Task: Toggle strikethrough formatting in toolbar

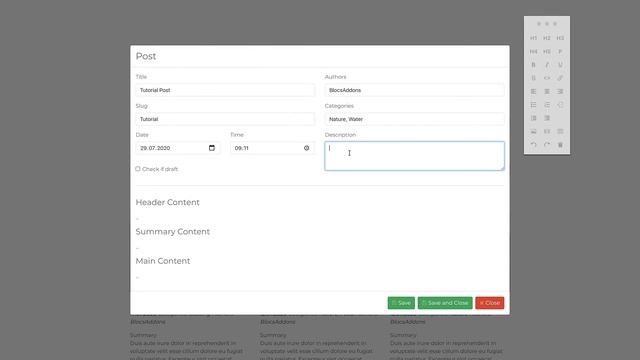Action: [533, 78]
